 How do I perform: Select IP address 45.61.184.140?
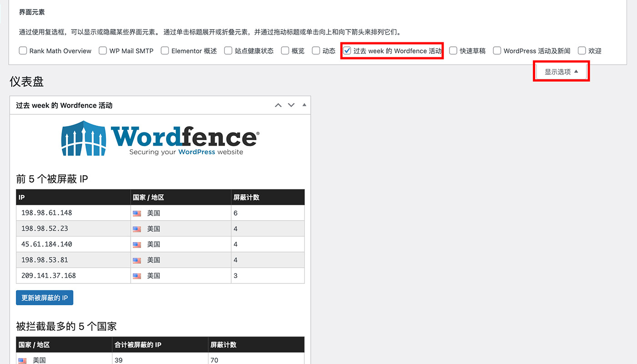point(46,244)
